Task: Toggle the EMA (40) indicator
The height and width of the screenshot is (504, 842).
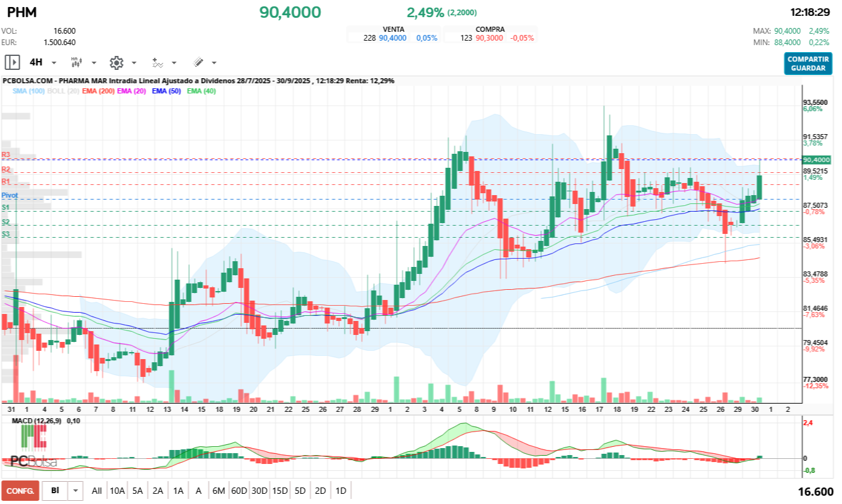Action: pyautogui.click(x=201, y=91)
